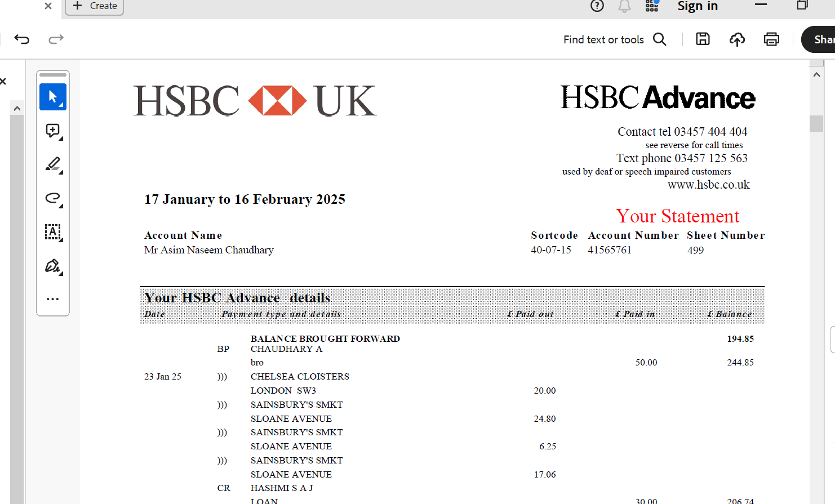The width and height of the screenshot is (835, 504).
Task: Open the Add comment tool
Action: coord(53,131)
